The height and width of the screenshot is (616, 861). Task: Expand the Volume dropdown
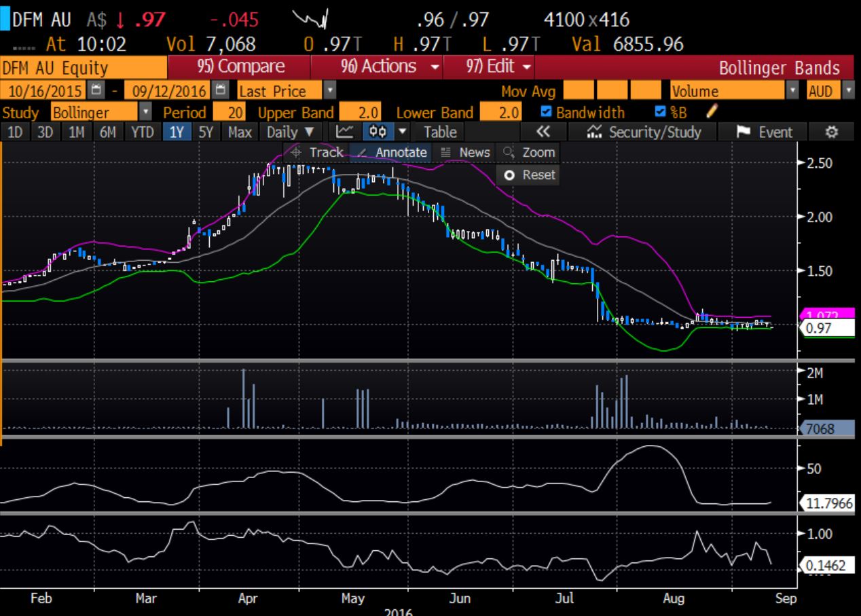coord(792,90)
